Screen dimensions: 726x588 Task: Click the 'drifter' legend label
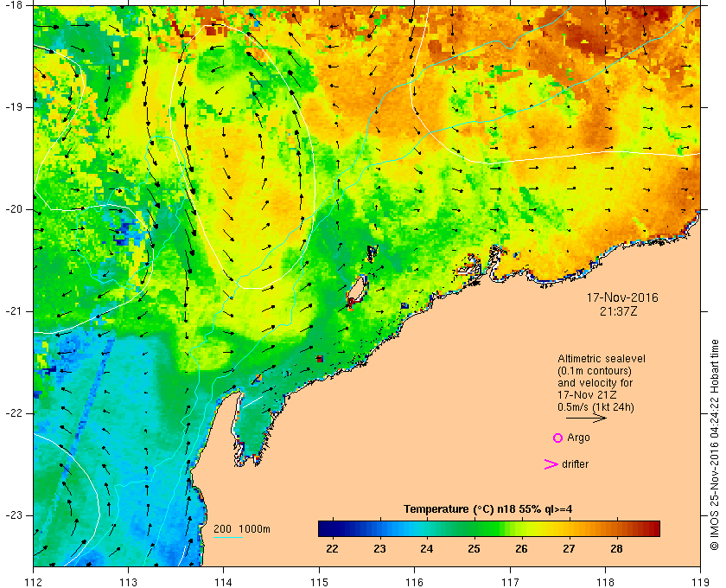[x=575, y=464]
